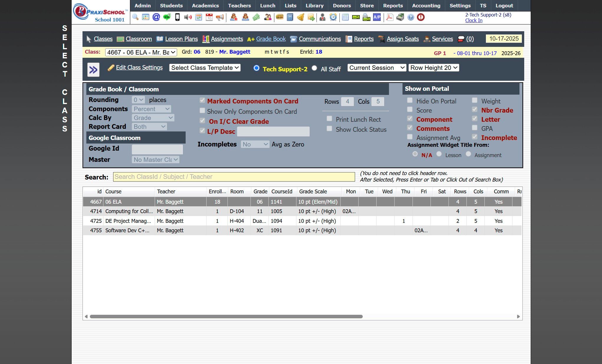Click the blue help question icon

(x=410, y=17)
